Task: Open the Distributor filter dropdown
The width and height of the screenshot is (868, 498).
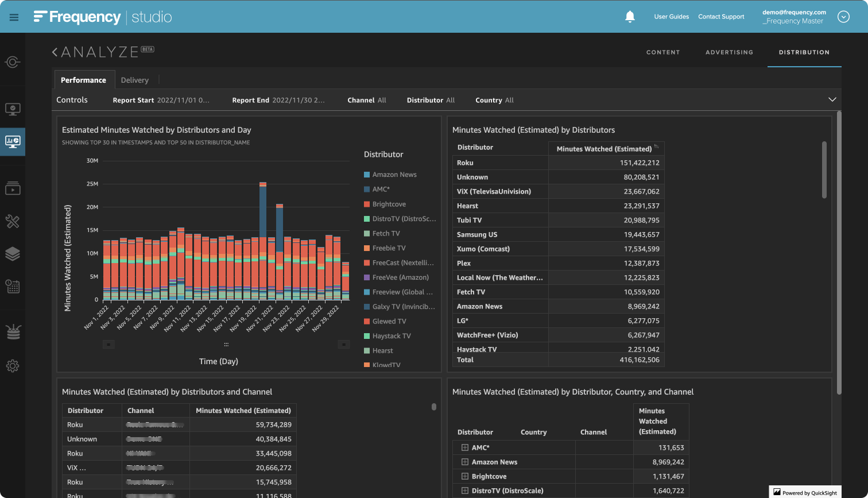Action: point(431,100)
